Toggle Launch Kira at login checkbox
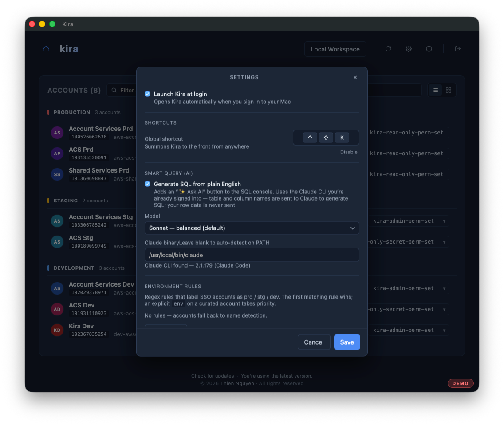 point(147,94)
